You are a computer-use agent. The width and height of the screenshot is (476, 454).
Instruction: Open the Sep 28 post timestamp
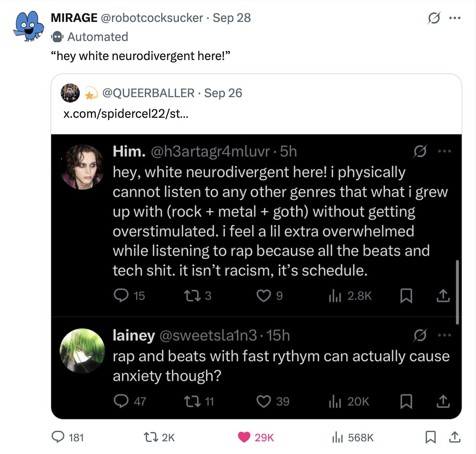pos(232,18)
